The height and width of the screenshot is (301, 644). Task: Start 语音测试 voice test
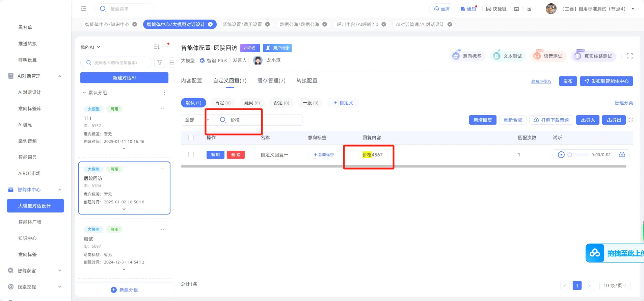click(548, 56)
